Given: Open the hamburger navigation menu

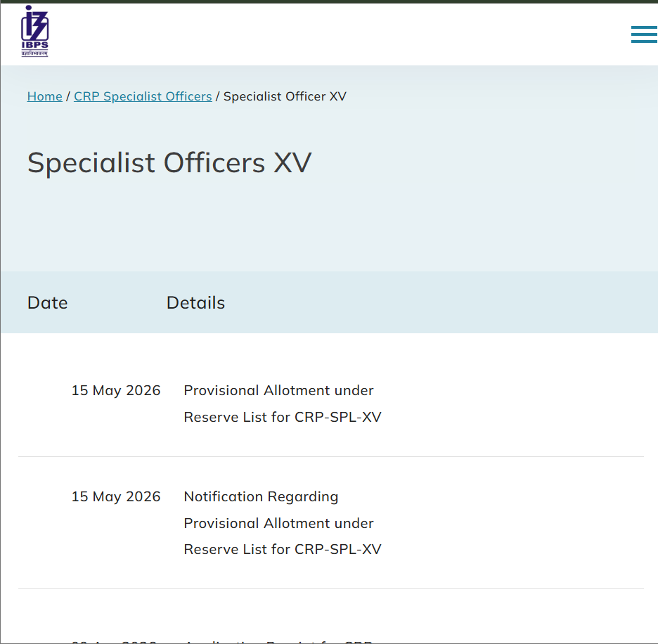Looking at the screenshot, I should tap(644, 34).
